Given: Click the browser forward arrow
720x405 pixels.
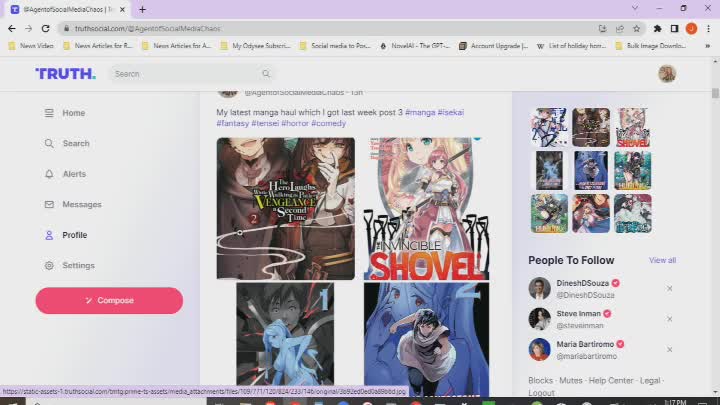Looking at the screenshot, I should tap(28, 28).
